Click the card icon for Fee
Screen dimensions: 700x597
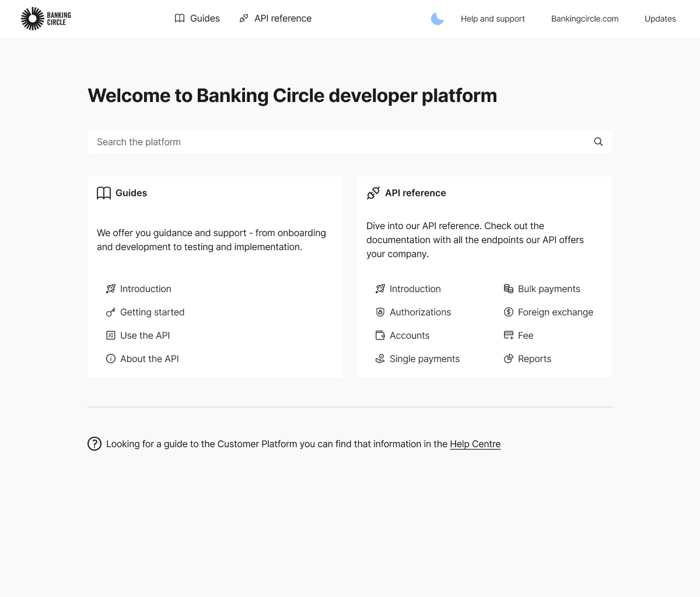pyautogui.click(x=509, y=335)
